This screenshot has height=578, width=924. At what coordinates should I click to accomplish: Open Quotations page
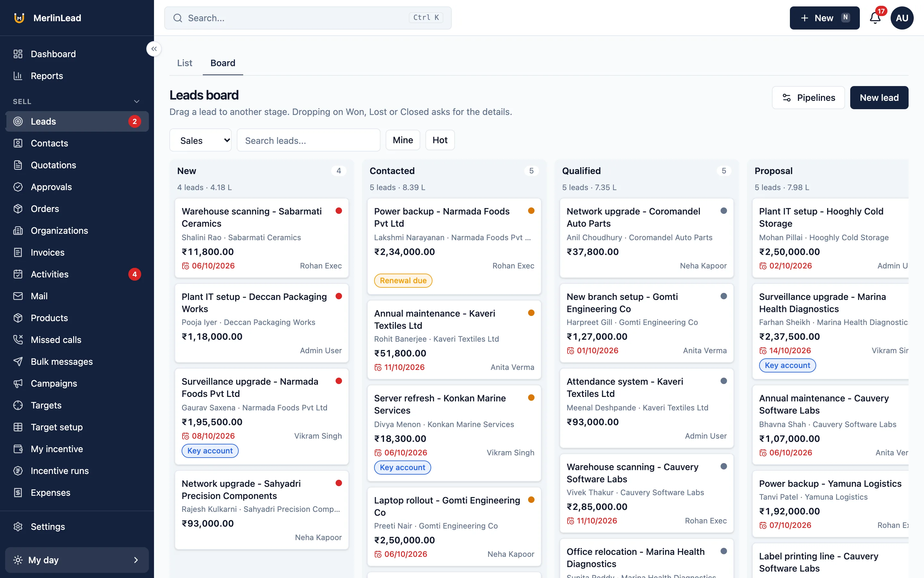click(x=77, y=165)
